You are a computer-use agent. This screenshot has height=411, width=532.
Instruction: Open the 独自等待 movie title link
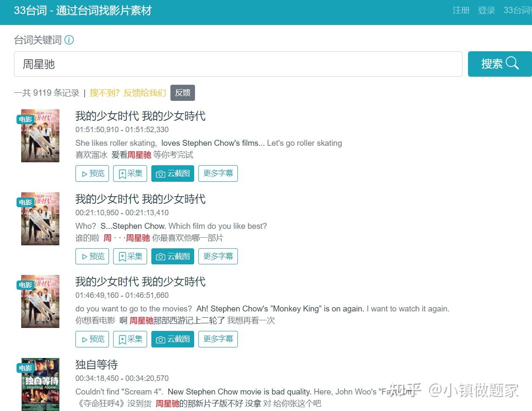(x=96, y=364)
